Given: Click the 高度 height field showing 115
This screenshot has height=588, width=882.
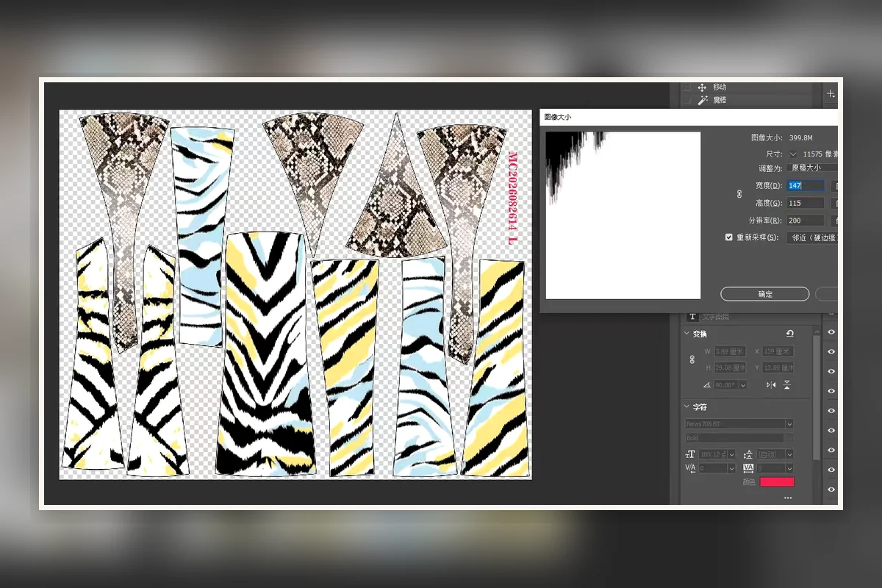Looking at the screenshot, I should (x=806, y=203).
